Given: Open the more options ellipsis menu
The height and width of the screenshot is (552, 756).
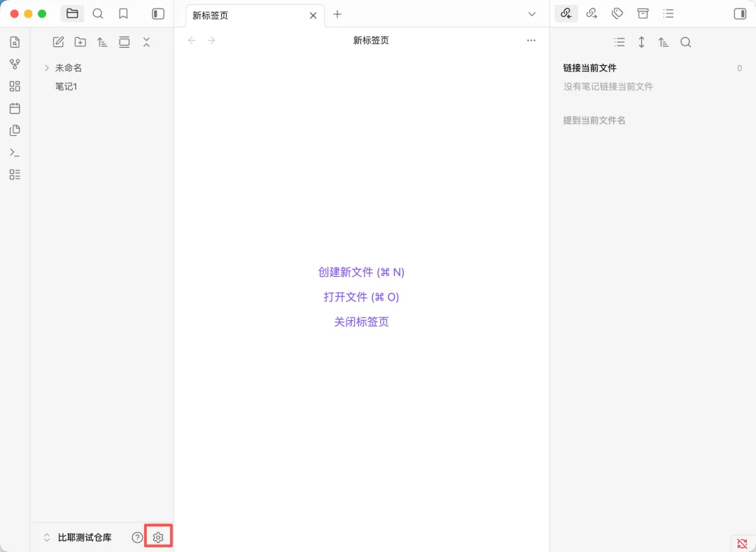Looking at the screenshot, I should coord(531,41).
